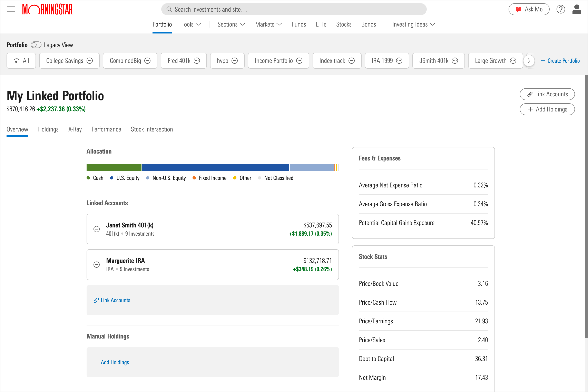Screen dimensions: 588x392
Task: Open College Savings options ellipsis icon
Action: click(89, 61)
